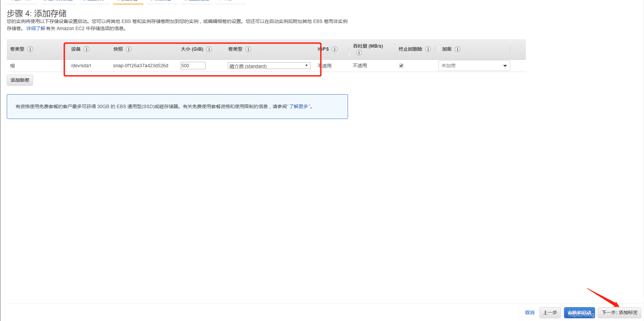Click info icon next to first 卷类型 header
This screenshot has width=644, height=321.
(30, 49)
